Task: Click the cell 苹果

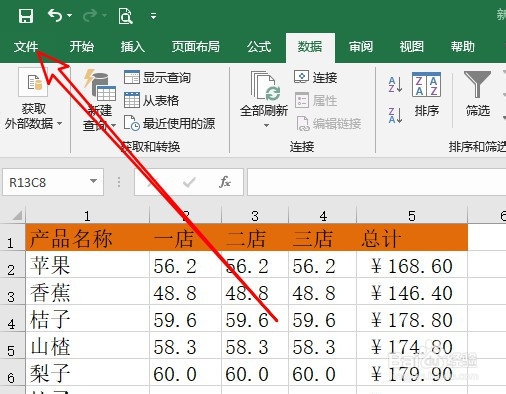Action: pyautogui.click(x=87, y=265)
